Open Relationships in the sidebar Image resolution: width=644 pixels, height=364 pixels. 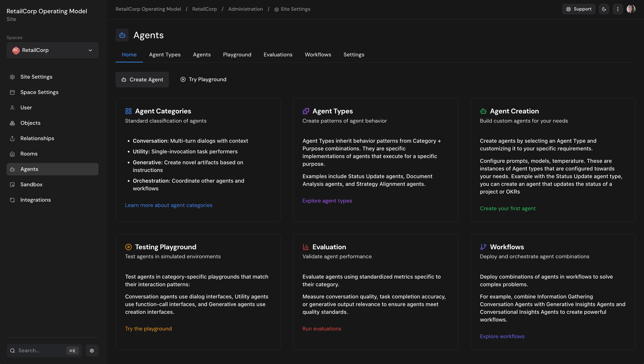[37, 138]
